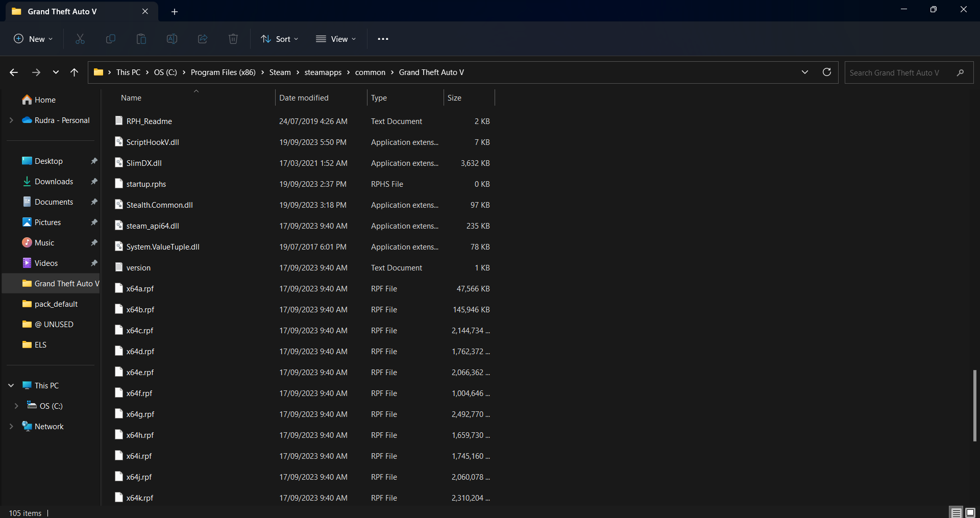Click the Copy icon in toolbar

110,39
